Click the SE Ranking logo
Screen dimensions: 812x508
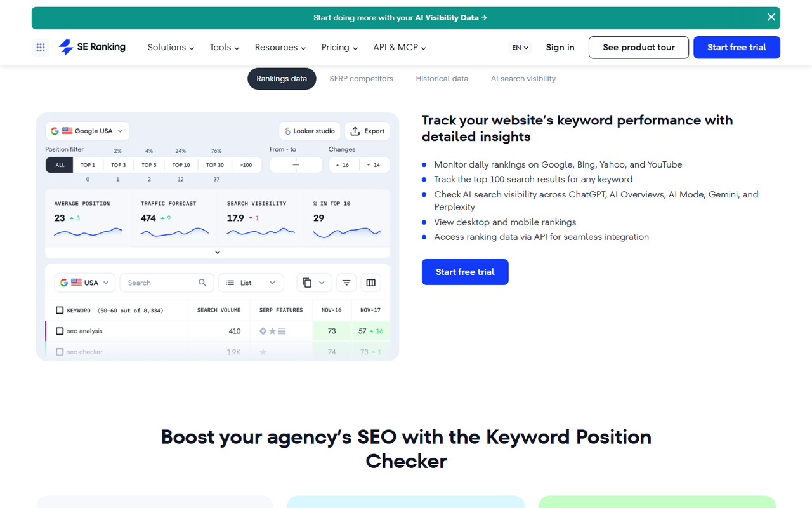pyautogui.click(x=92, y=47)
